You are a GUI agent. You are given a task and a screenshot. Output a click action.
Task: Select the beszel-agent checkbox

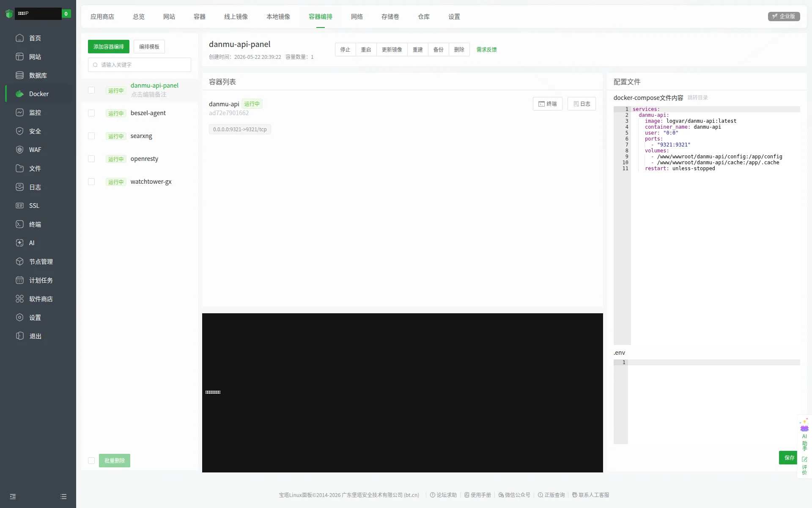91,113
